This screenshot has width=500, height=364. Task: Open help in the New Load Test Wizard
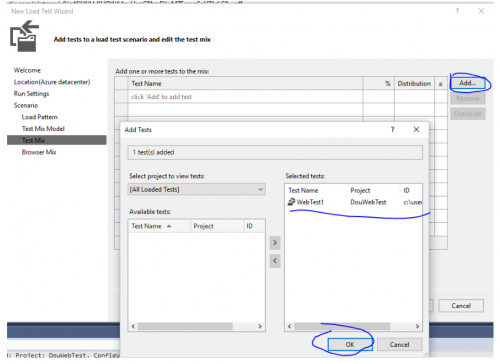(x=457, y=11)
